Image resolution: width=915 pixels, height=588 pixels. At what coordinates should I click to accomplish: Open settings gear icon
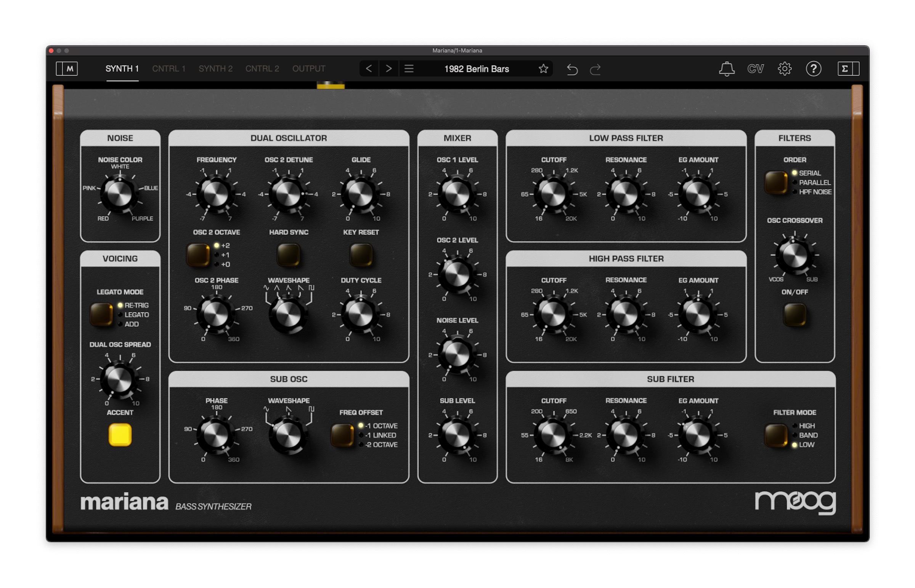(784, 69)
